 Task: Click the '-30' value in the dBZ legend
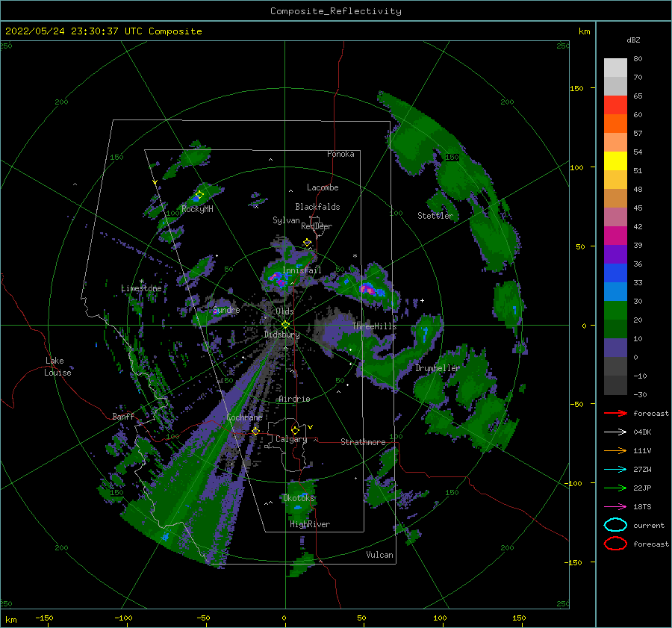[640, 394]
